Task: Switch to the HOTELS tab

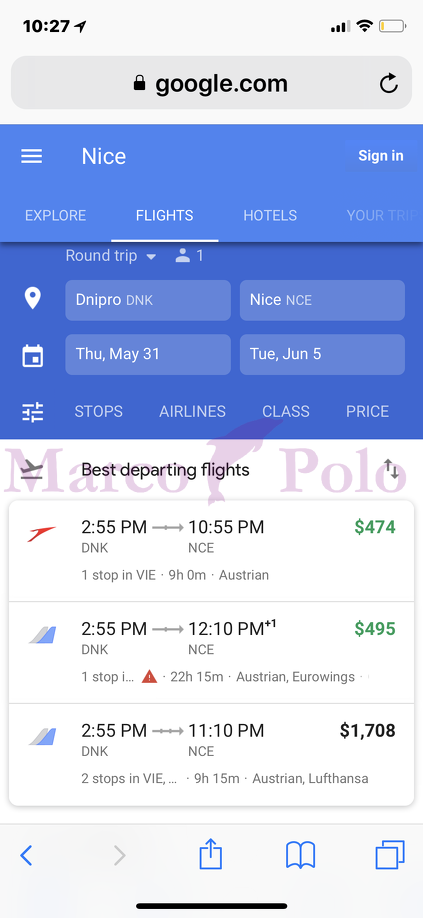Action: click(x=270, y=215)
